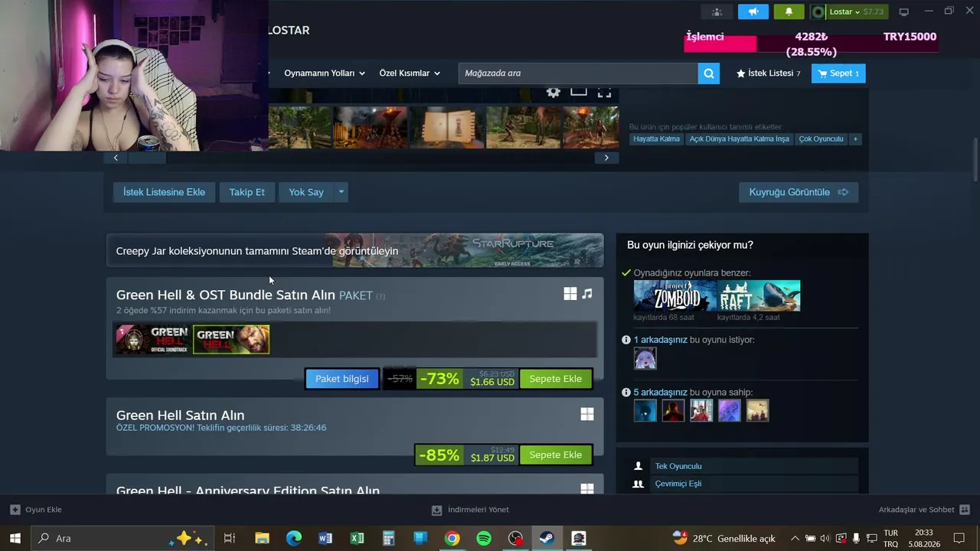Open the Sepet cart button
The image size is (980, 551).
[838, 73]
